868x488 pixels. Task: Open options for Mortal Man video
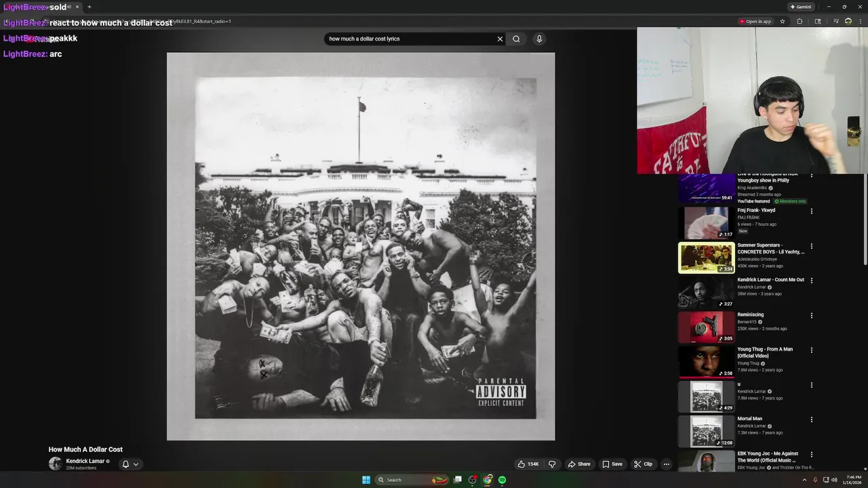click(811, 420)
